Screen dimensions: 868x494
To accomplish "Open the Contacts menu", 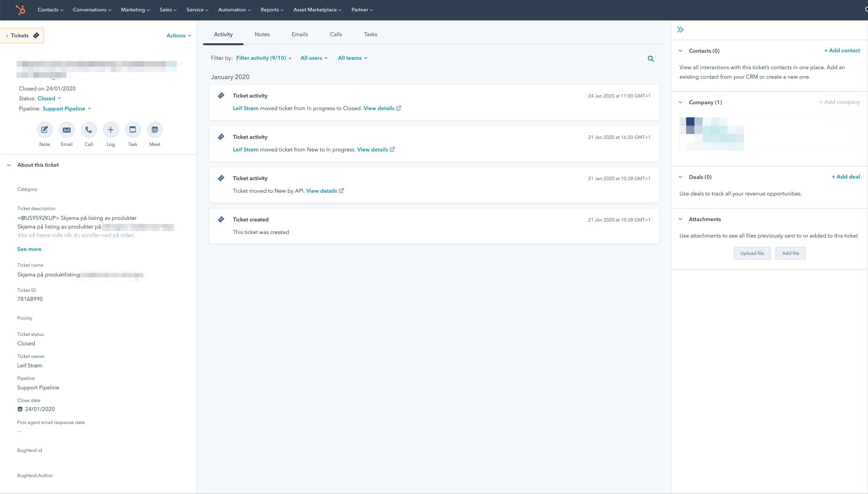I will (x=50, y=10).
